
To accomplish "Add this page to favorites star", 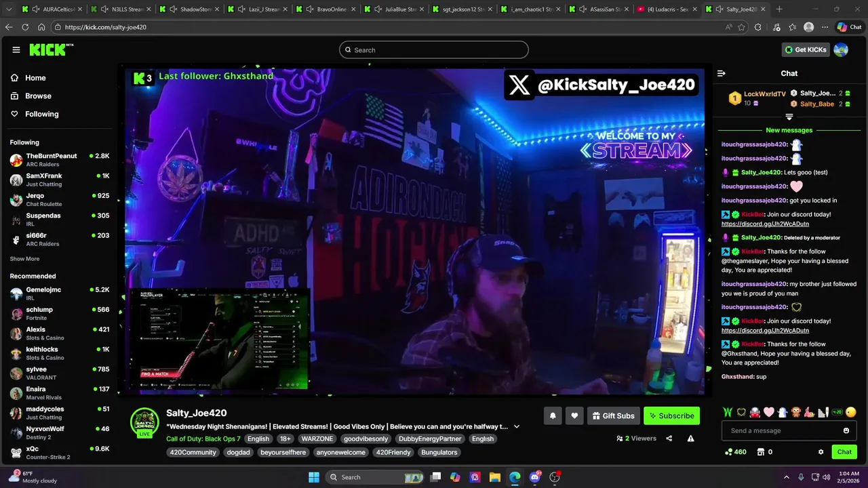I will (741, 27).
